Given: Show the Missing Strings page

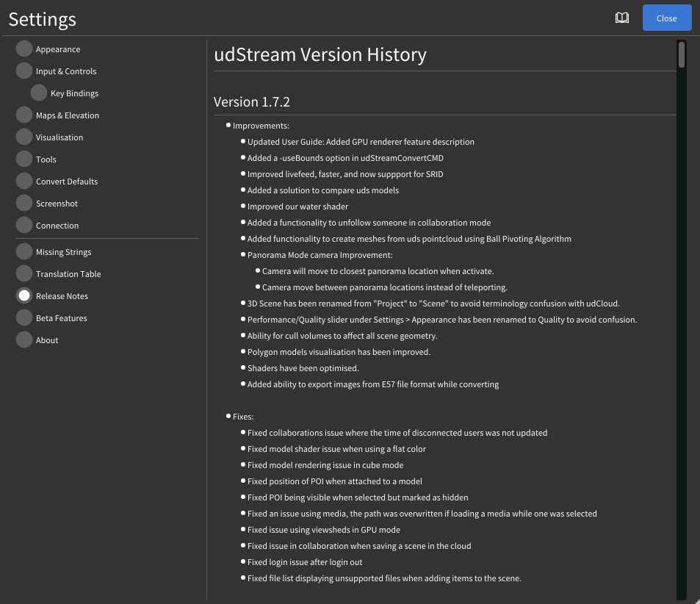Looking at the screenshot, I should point(24,252).
